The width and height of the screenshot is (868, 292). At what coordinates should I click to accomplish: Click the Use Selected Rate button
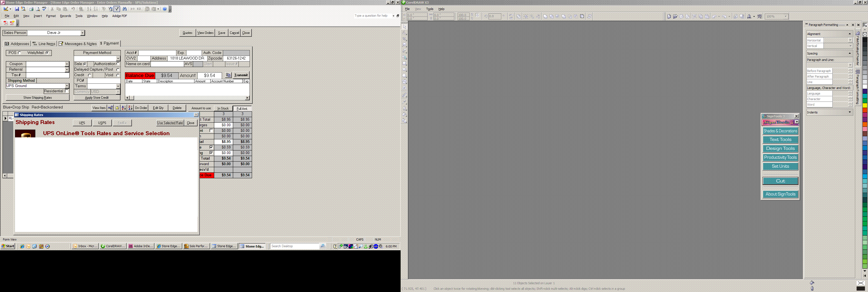pos(170,123)
